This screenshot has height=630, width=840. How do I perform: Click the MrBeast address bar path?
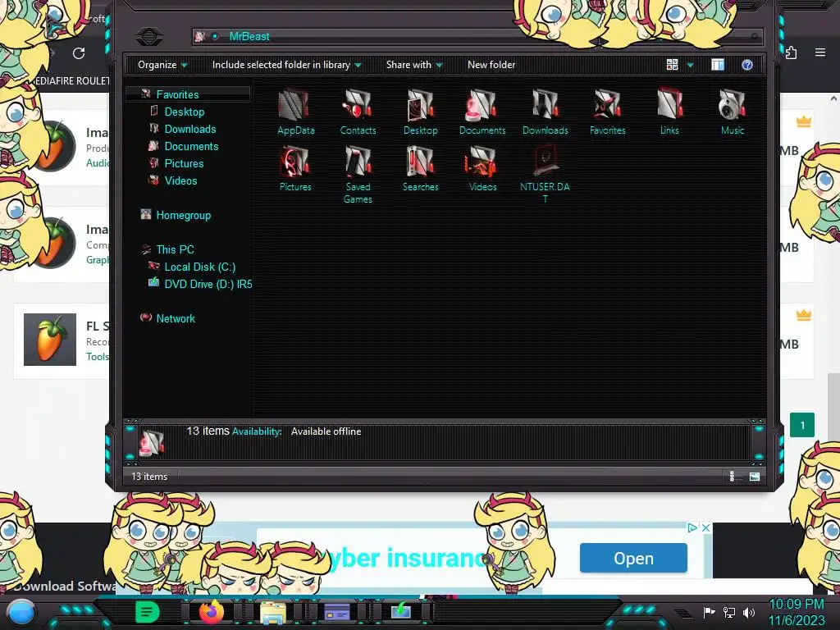point(249,36)
